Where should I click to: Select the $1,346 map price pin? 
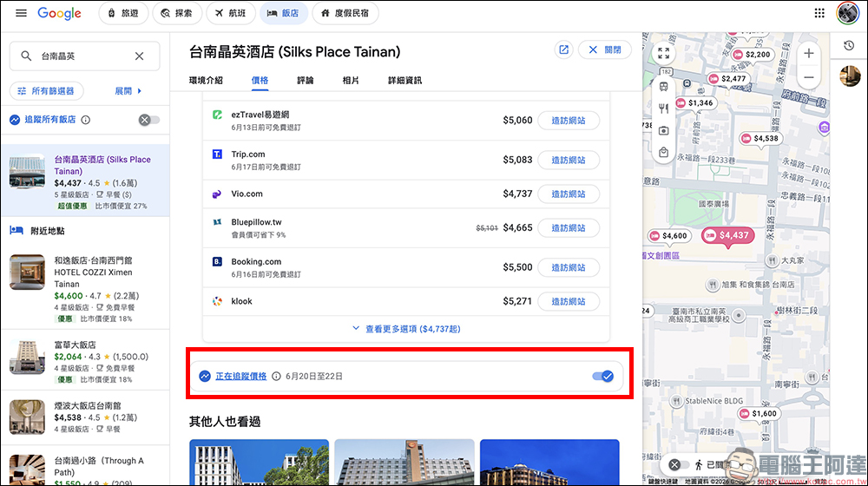click(x=696, y=103)
